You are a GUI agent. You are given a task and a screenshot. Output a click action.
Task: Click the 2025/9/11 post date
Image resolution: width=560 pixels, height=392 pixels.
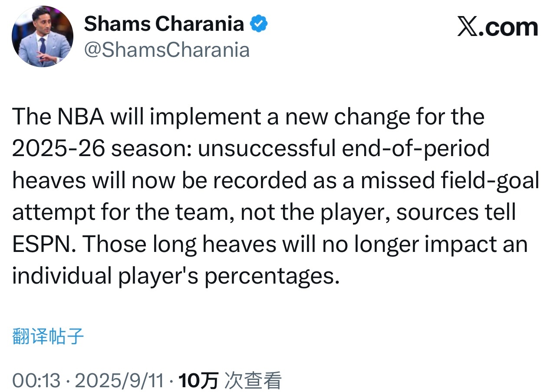119,381
